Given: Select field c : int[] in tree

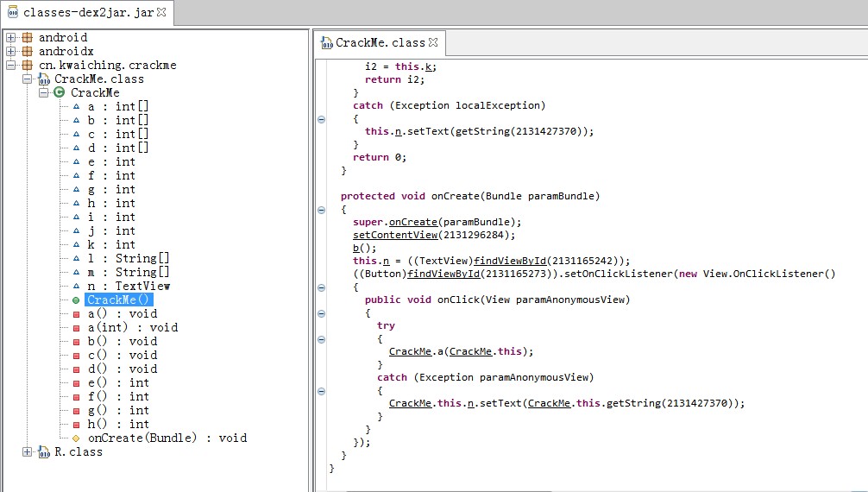Looking at the screenshot, I should [118, 134].
